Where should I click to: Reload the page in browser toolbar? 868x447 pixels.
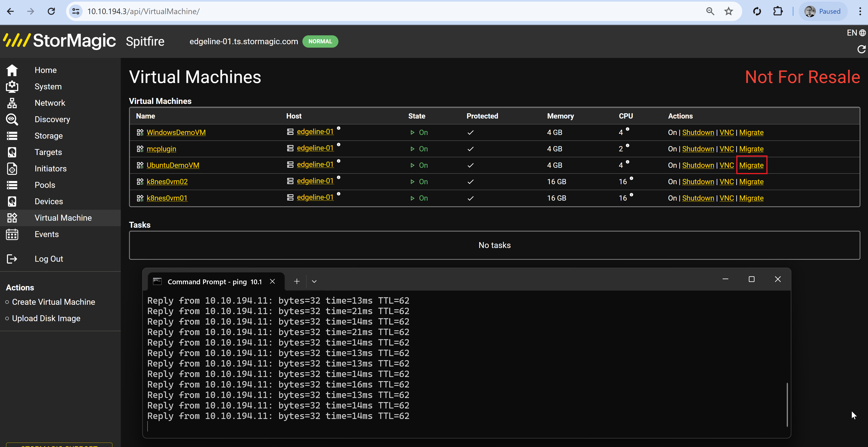tap(51, 11)
